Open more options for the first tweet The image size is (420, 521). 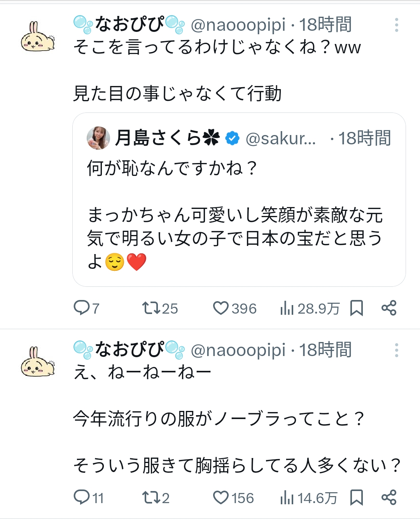coord(396,25)
